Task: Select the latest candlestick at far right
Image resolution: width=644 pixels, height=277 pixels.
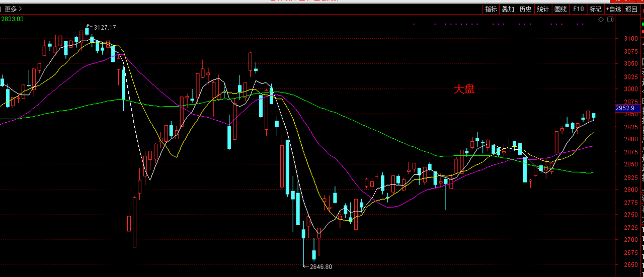Action: point(594,116)
